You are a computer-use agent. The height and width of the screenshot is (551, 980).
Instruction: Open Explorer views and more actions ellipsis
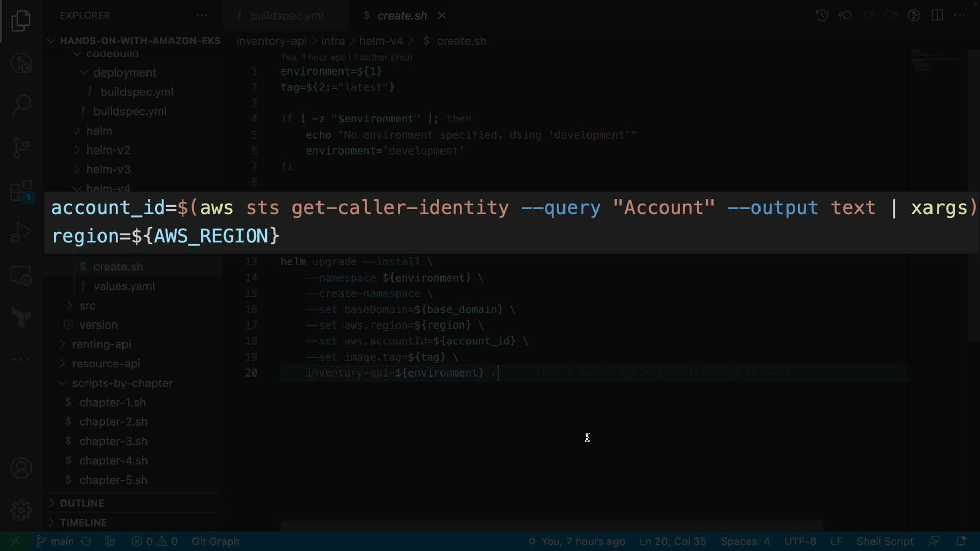[x=202, y=15]
